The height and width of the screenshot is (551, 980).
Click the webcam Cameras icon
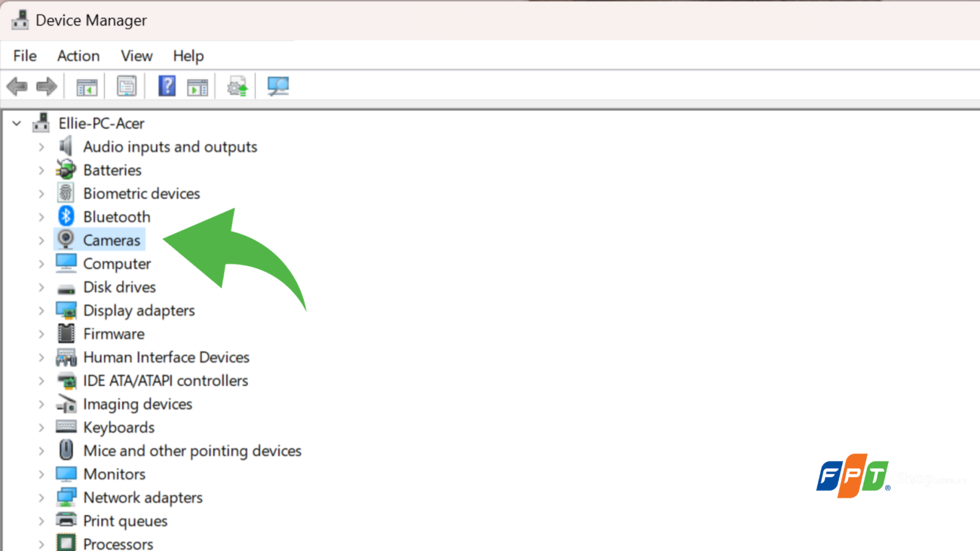tap(66, 239)
